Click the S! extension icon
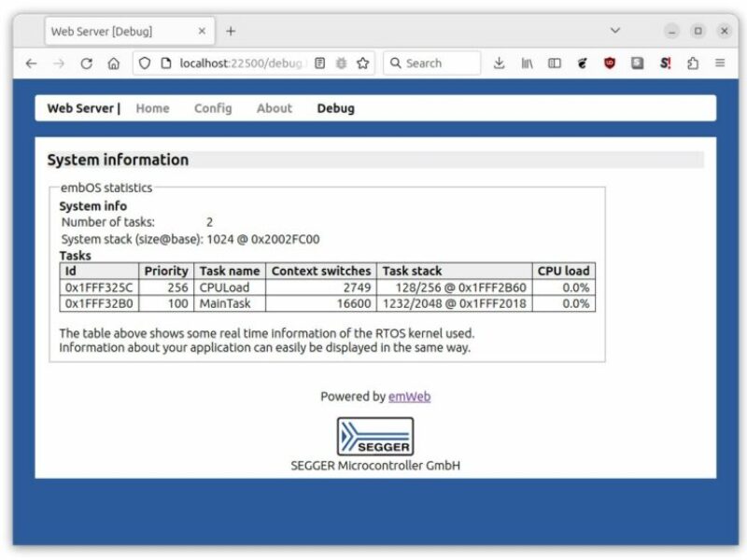 [x=665, y=63]
